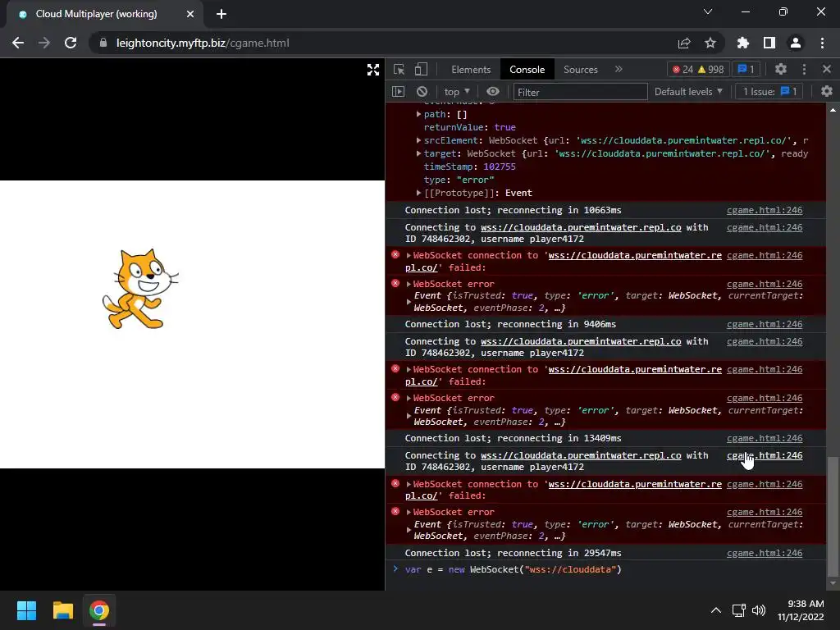Bookmark this page with the star
This screenshot has height=630, width=840.
[710, 43]
